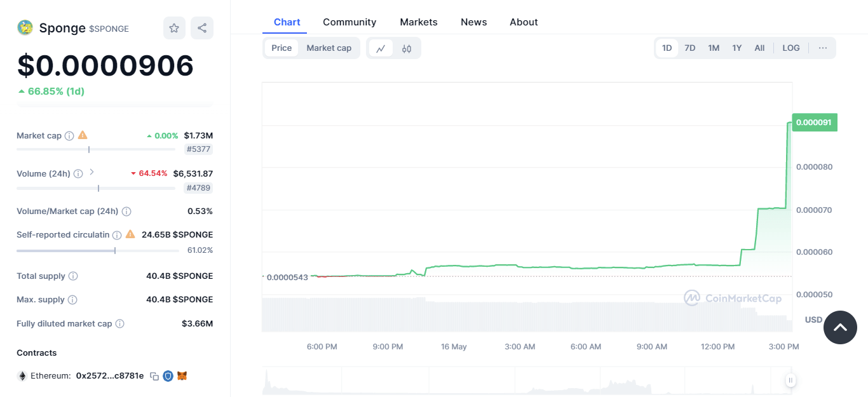
Task: Click the $0.0000906 price text
Action: (105, 66)
